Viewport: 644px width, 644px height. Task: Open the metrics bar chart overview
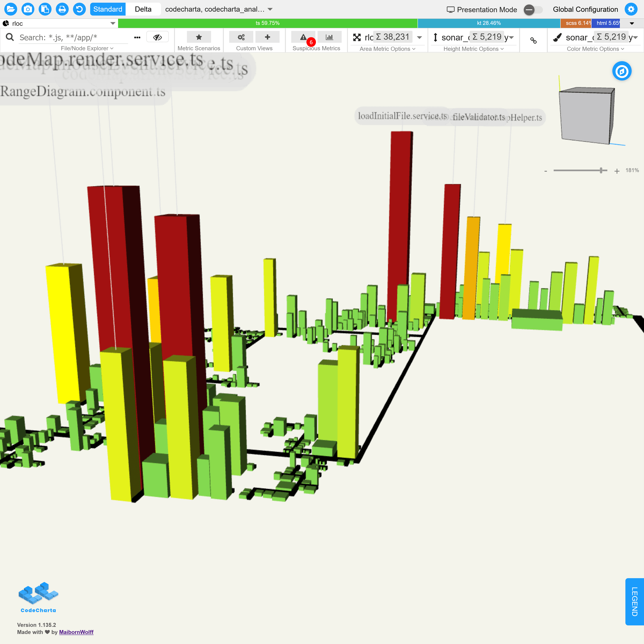click(329, 37)
